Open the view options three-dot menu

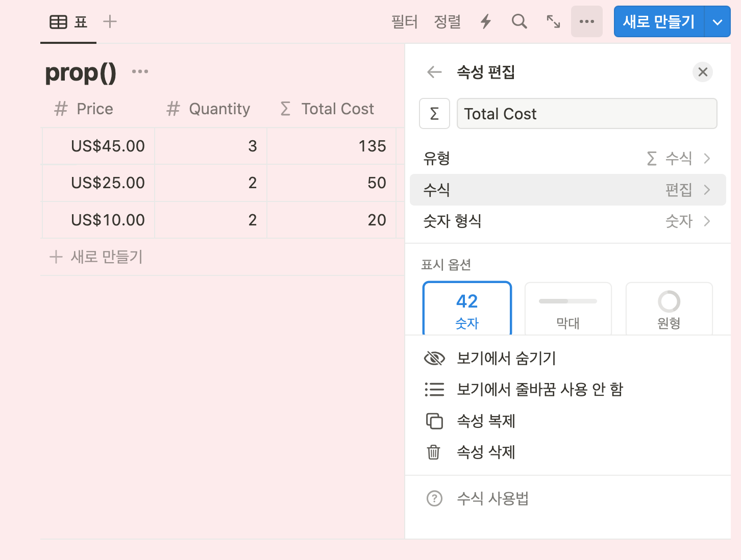[587, 21]
